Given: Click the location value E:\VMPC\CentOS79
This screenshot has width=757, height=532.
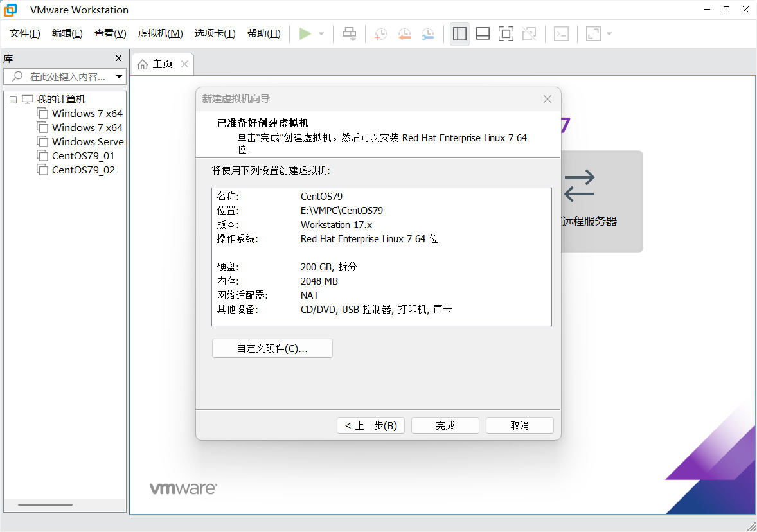Looking at the screenshot, I should coord(342,211).
